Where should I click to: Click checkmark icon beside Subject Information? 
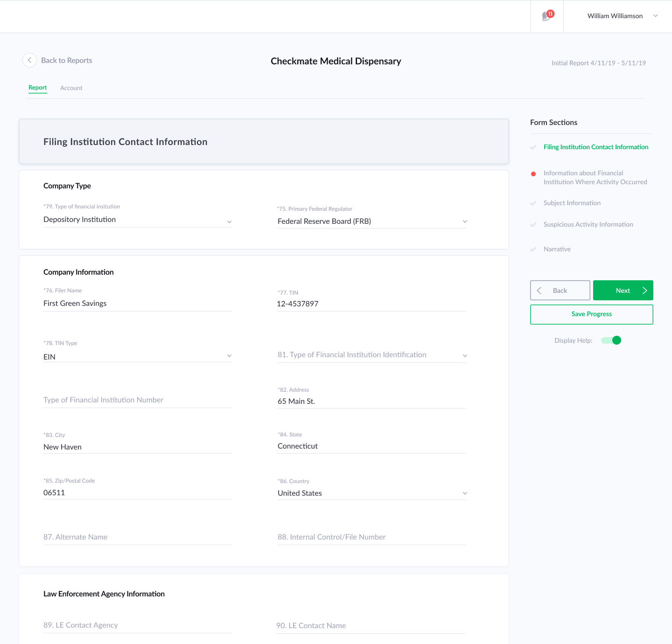click(x=533, y=203)
